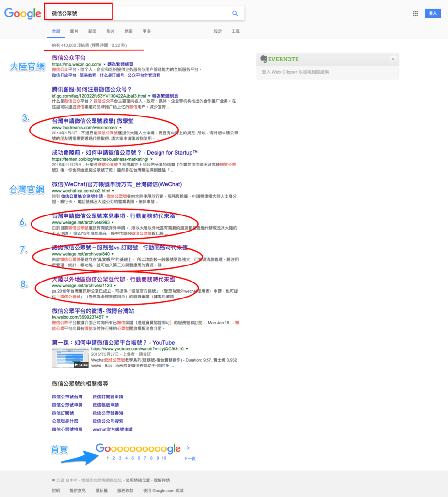Image resolution: width=448 pixels, height=497 pixels.
Task: Open the 工具 options
Action: pyautogui.click(x=236, y=31)
